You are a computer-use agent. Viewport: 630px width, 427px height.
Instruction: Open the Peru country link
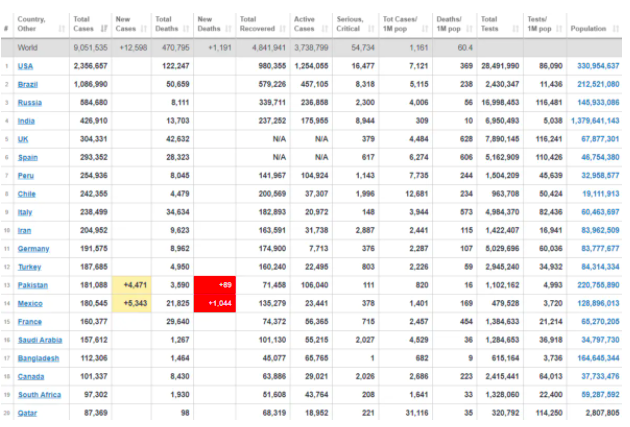point(26,176)
